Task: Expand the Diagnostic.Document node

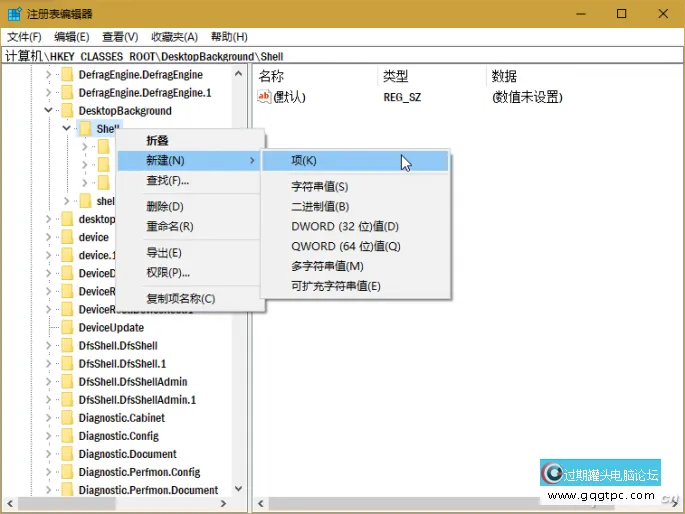Action: click(x=48, y=454)
